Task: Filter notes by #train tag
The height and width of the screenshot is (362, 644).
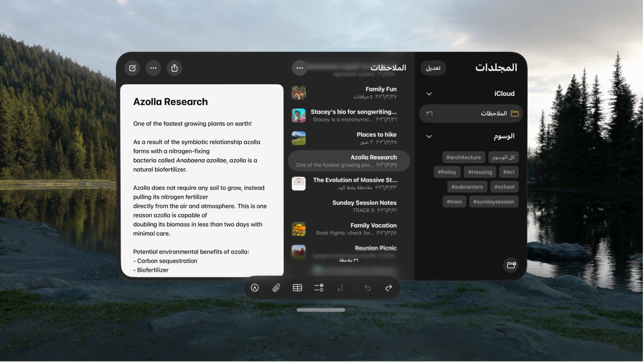Action: coord(454,202)
